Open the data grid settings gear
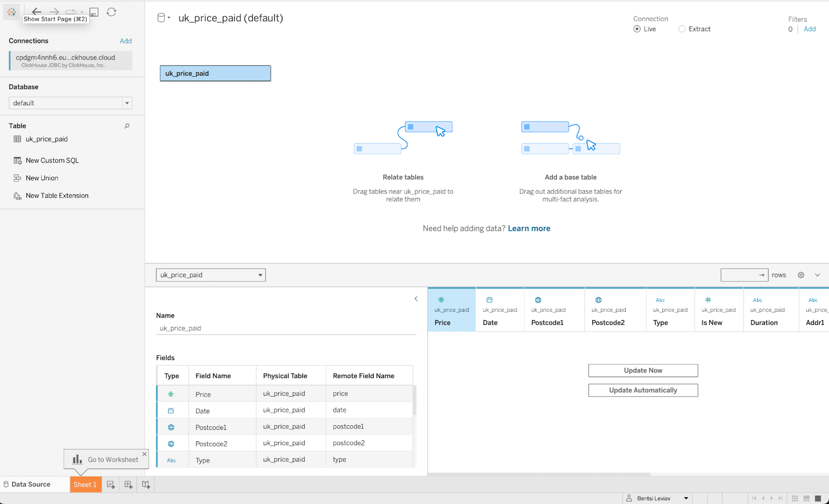Screen dimensions: 829x504 click(801, 275)
